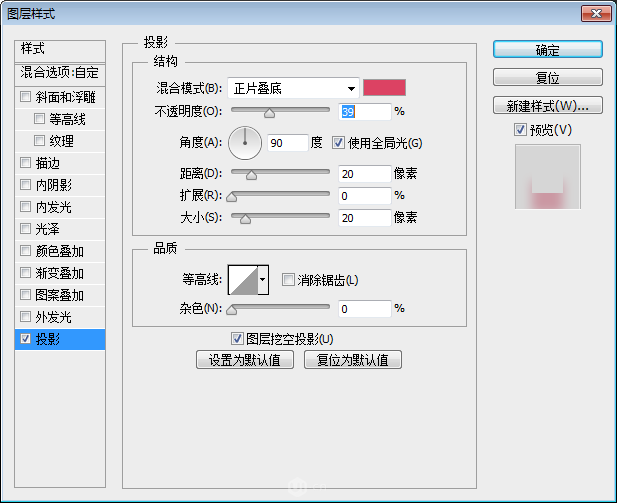Click the 等高线 contour curve thumbnail
The image size is (617, 503).
click(243, 280)
